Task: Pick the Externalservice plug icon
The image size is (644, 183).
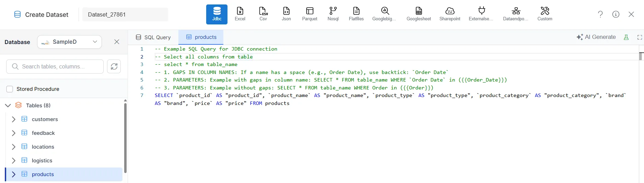Action: pyautogui.click(x=481, y=14)
